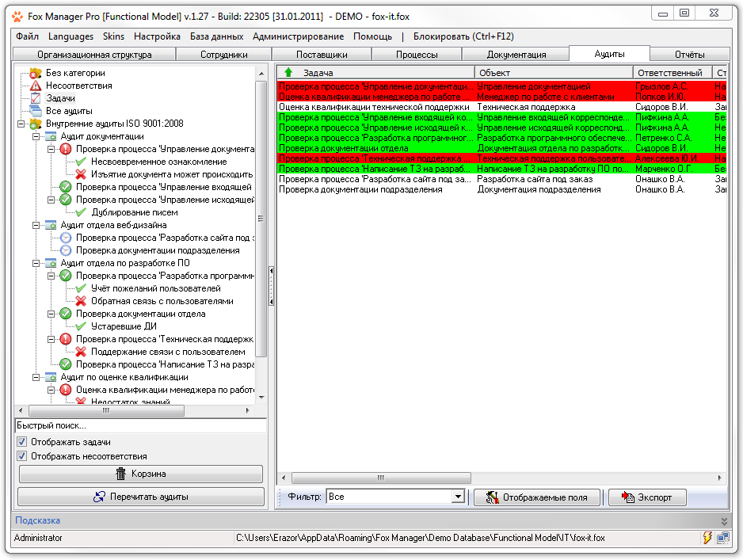
Task: Click red cross beside 'Поддержание связи с пользователем'
Action: click(x=81, y=352)
